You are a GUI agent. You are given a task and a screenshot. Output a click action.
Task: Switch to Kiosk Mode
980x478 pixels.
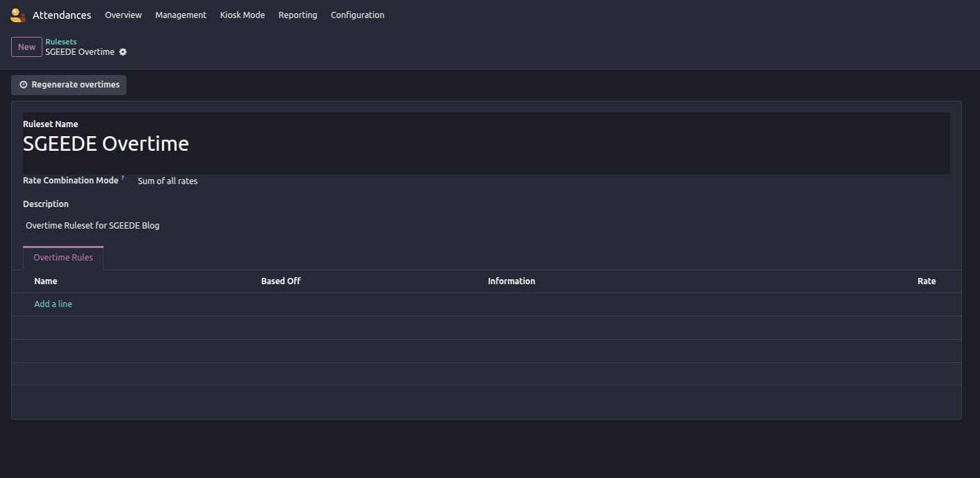coord(242,15)
